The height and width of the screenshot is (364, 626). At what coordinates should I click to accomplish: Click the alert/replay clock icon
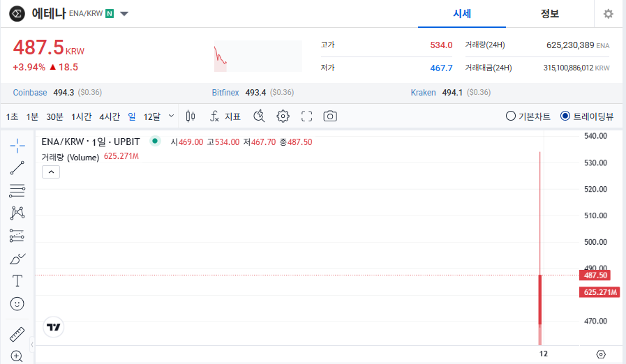[259, 116]
